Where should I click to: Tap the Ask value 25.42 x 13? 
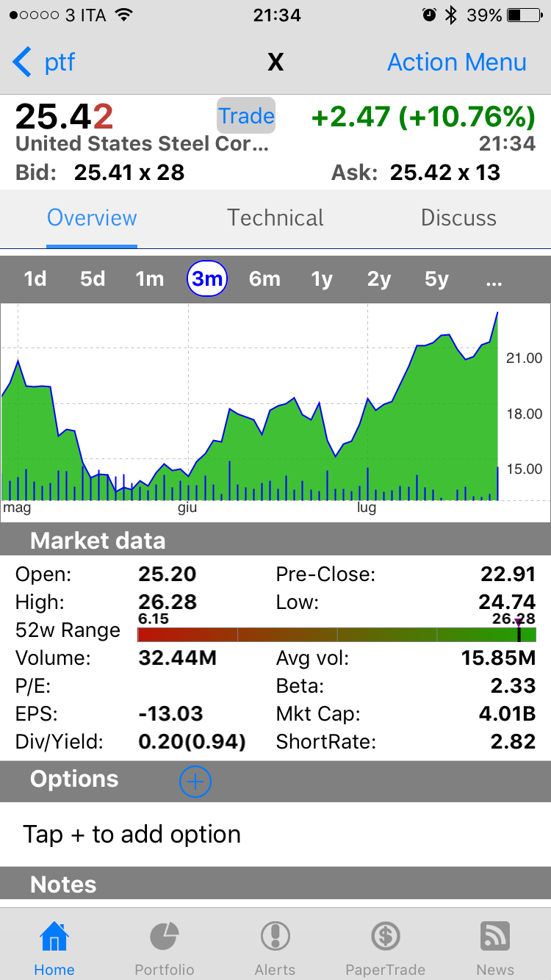click(445, 173)
